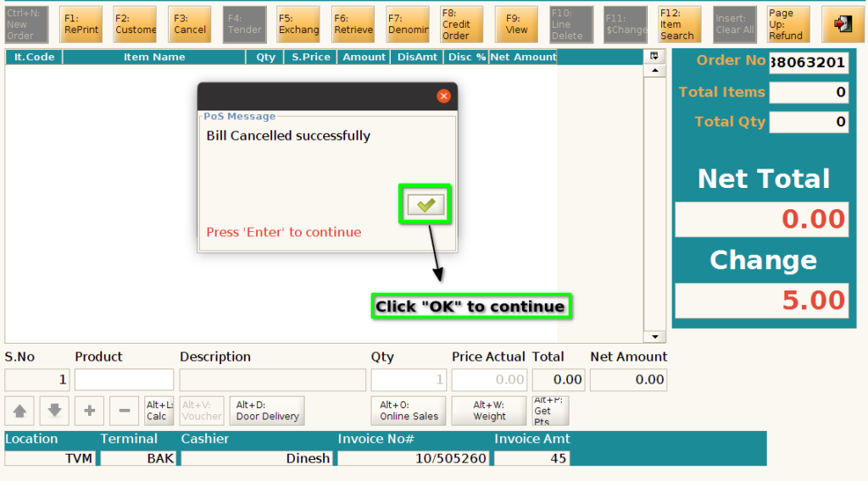Click the S.Price column header

coord(310,57)
